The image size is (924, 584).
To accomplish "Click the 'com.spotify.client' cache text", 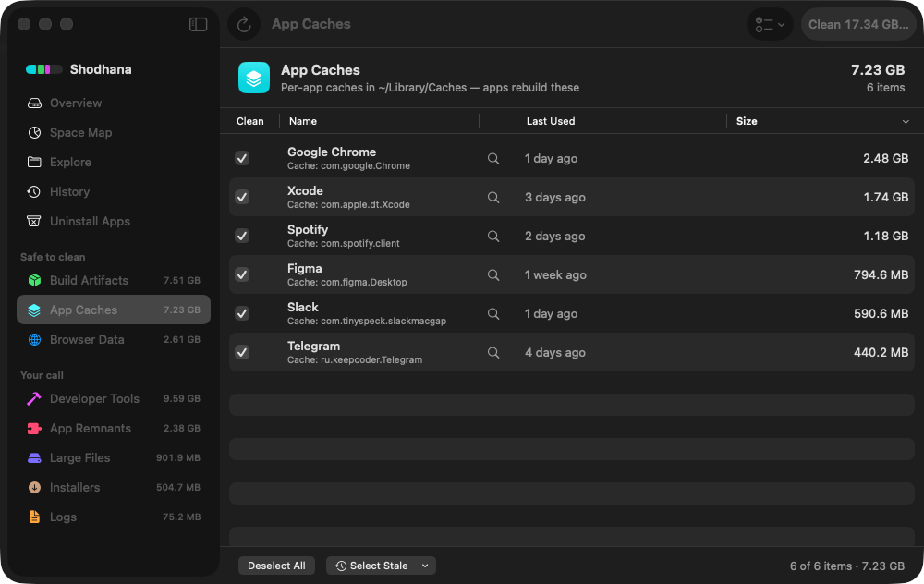I will (360, 243).
